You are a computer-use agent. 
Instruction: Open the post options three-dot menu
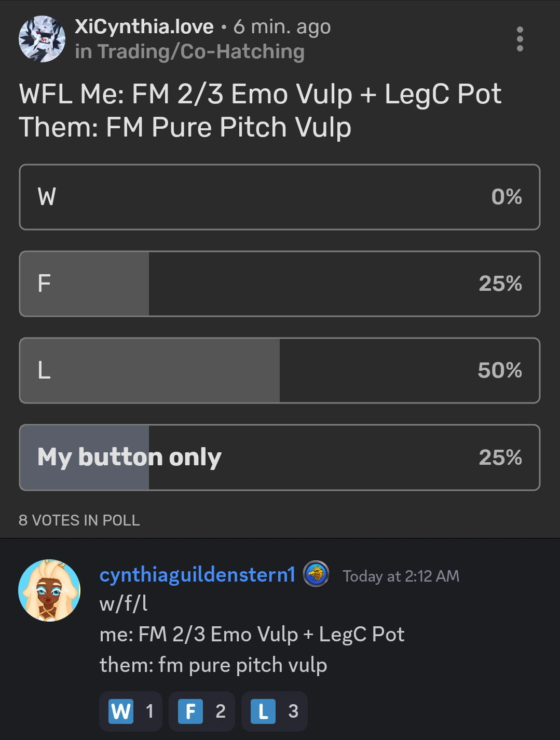(520, 38)
